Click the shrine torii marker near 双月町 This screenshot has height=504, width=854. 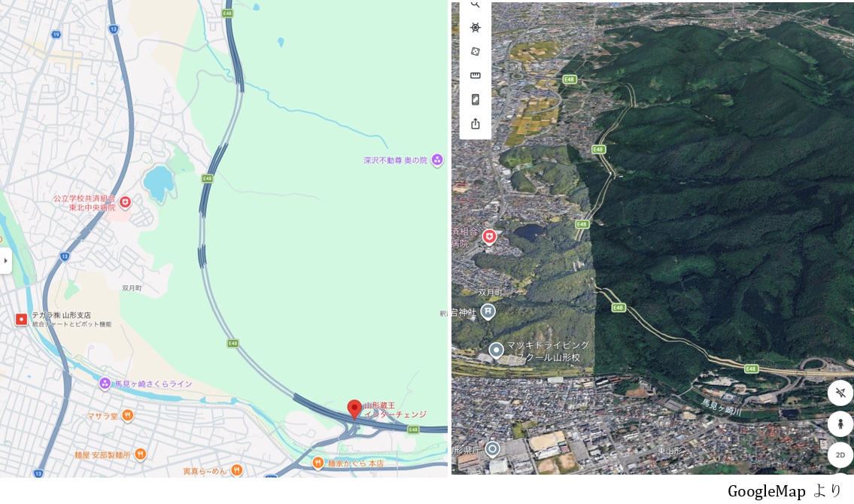point(488,312)
